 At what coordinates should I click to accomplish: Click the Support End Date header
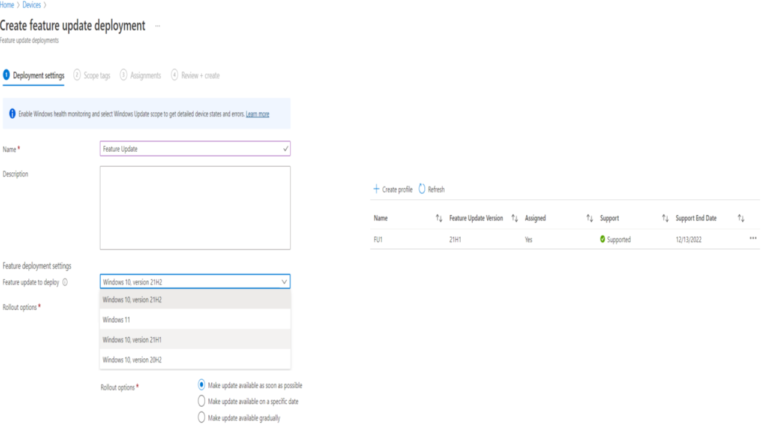(x=696, y=218)
